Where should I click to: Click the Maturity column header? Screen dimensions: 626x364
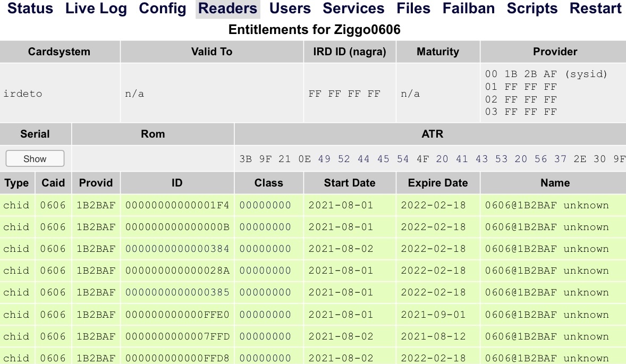(437, 52)
